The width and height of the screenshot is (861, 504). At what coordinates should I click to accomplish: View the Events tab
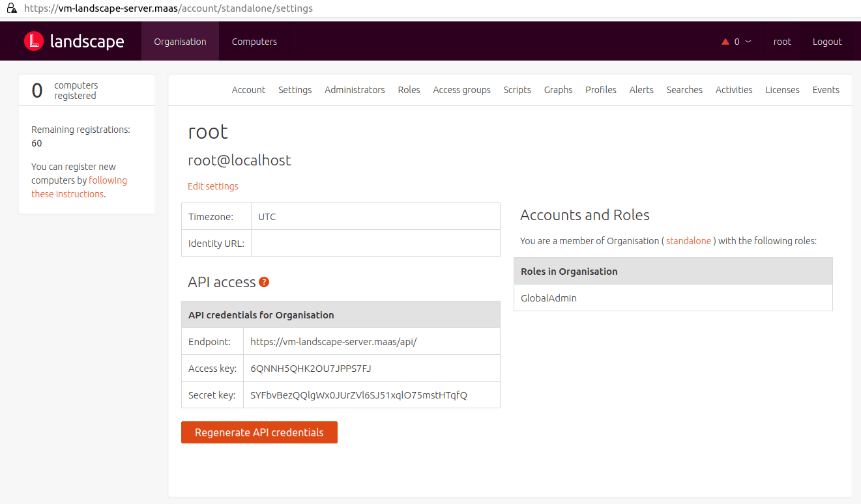click(x=826, y=90)
